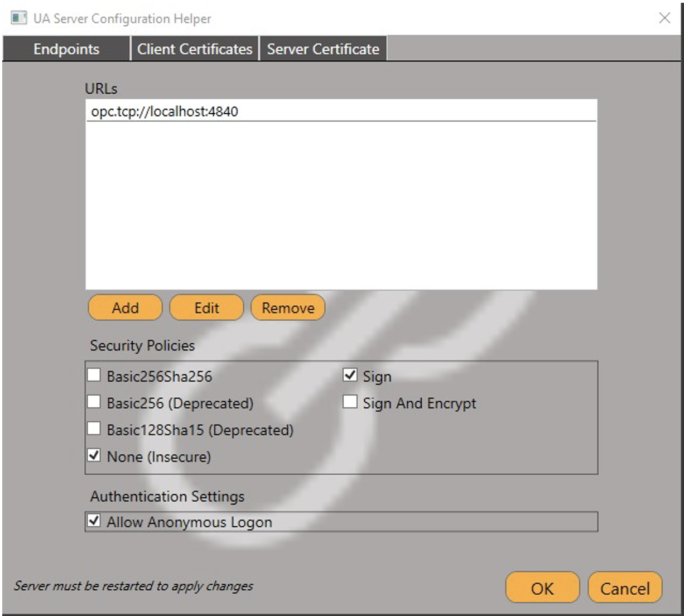Remove the selected URL with Remove button
The width and height of the screenshot is (684, 616).
point(288,308)
